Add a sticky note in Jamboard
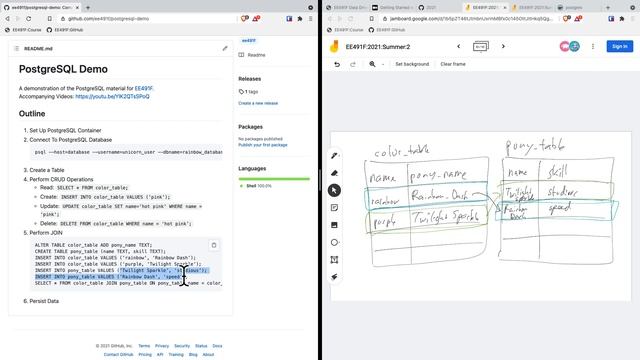The height and width of the screenshot is (360, 640). (x=334, y=208)
